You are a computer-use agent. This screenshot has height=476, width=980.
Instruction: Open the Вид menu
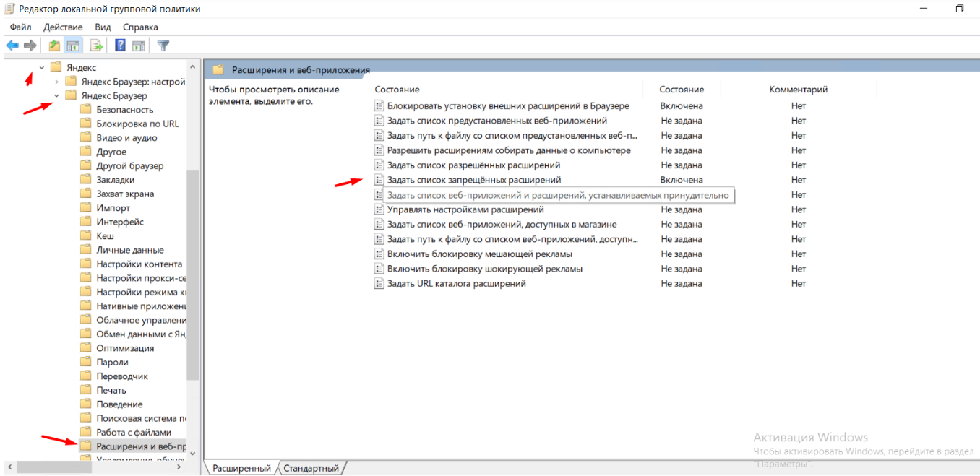[103, 27]
